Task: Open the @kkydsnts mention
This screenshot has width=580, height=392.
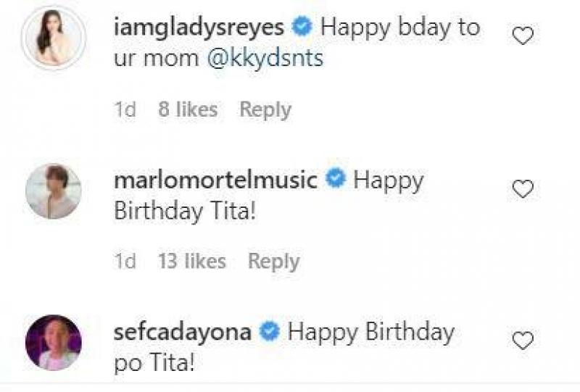Action: [265, 59]
